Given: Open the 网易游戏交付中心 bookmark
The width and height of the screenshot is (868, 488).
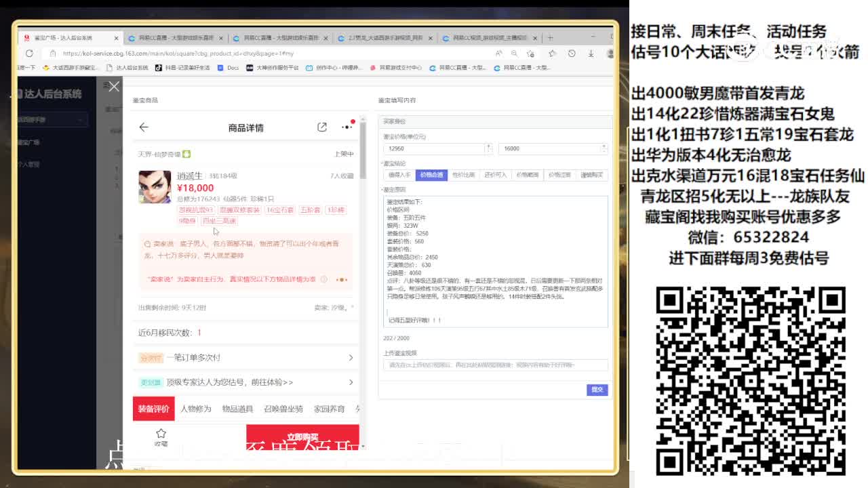Looking at the screenshot, I should (397, 68).
